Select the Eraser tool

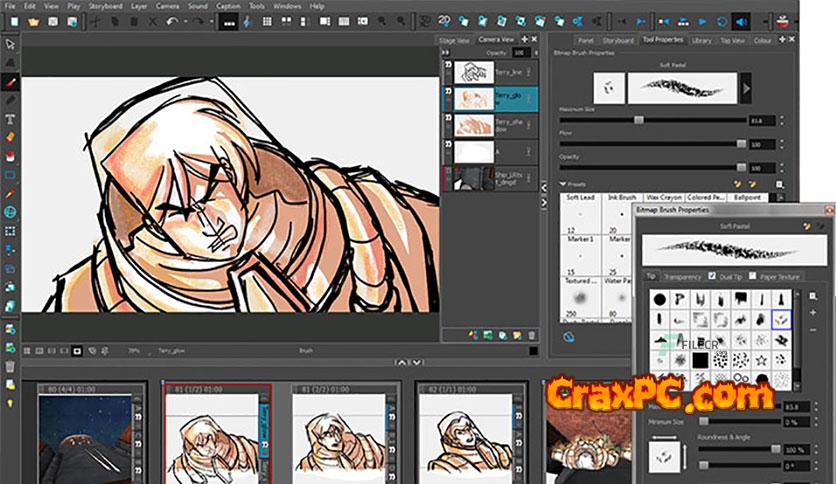[x=10, y=136]
